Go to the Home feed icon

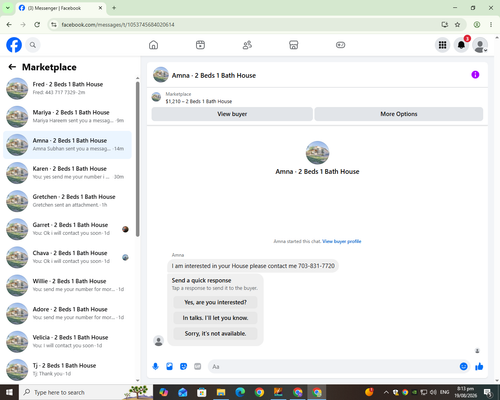(153, 45)
